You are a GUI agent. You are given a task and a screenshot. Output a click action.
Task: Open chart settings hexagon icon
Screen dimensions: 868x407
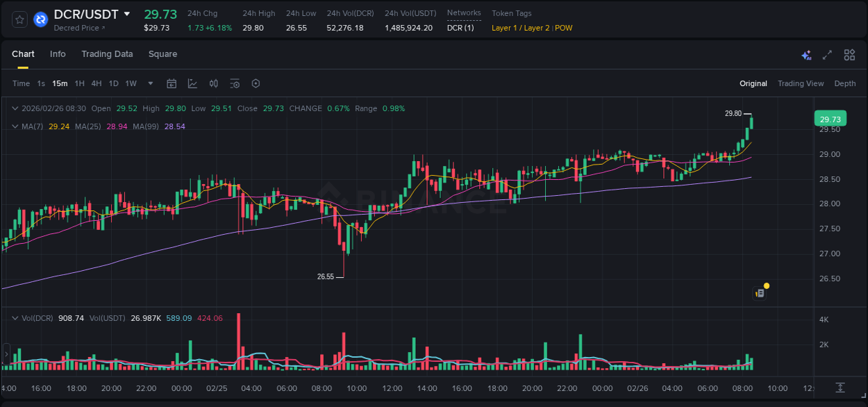(x=256, y=83)
